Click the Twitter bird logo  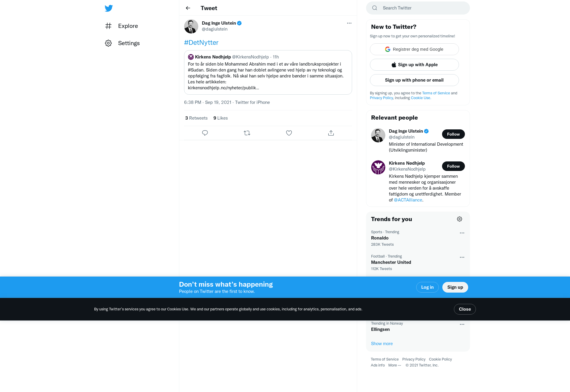click(x=109, y=8)
